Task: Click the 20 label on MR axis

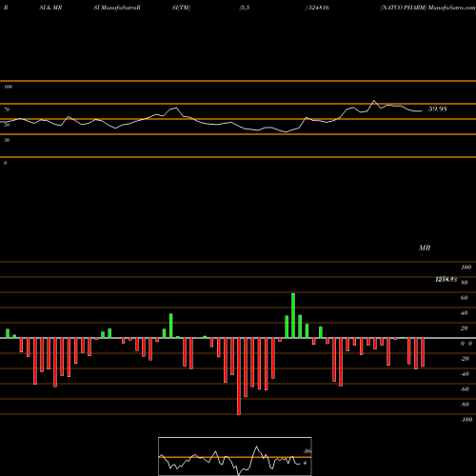Action: (465, 328)
